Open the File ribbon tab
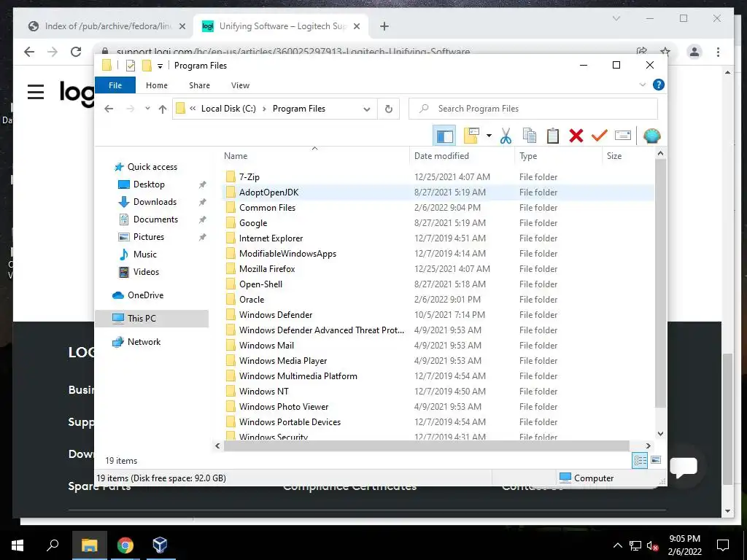 click(x=115, y=85)
